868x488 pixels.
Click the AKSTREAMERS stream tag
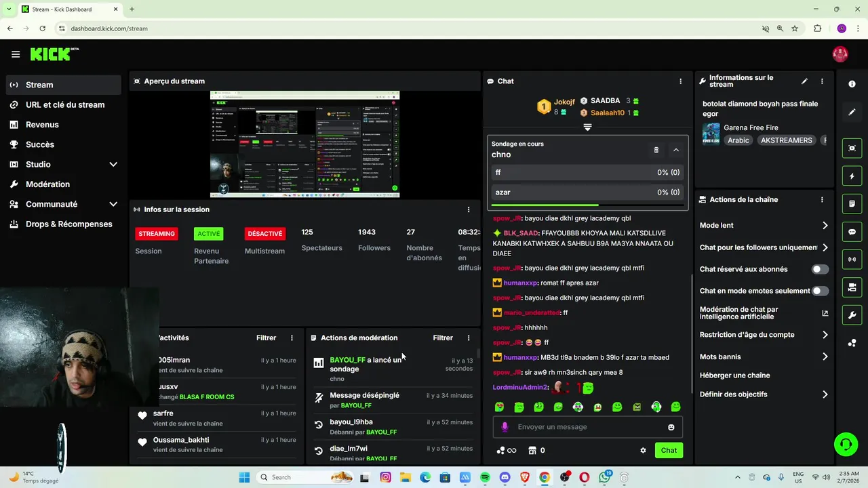point(786,140)
